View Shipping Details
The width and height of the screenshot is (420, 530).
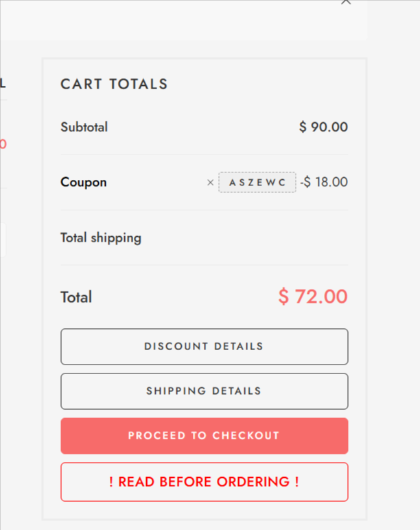point(204,391)
